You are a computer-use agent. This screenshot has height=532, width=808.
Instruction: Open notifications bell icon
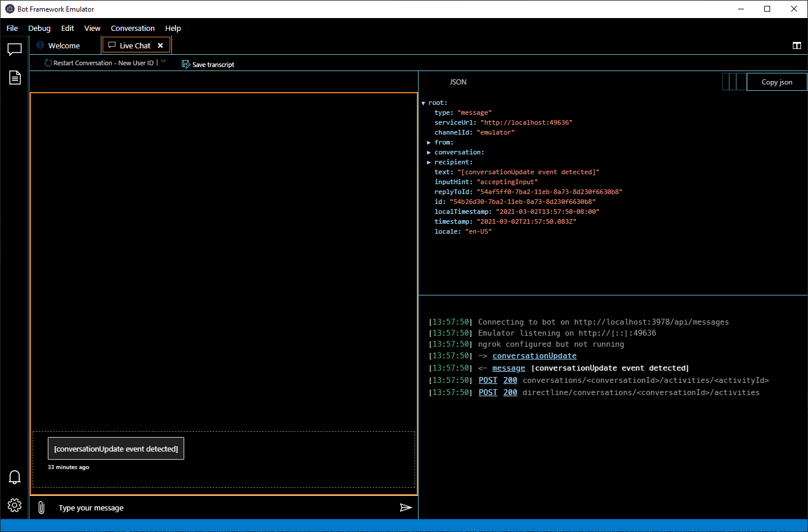pos(15,477)
